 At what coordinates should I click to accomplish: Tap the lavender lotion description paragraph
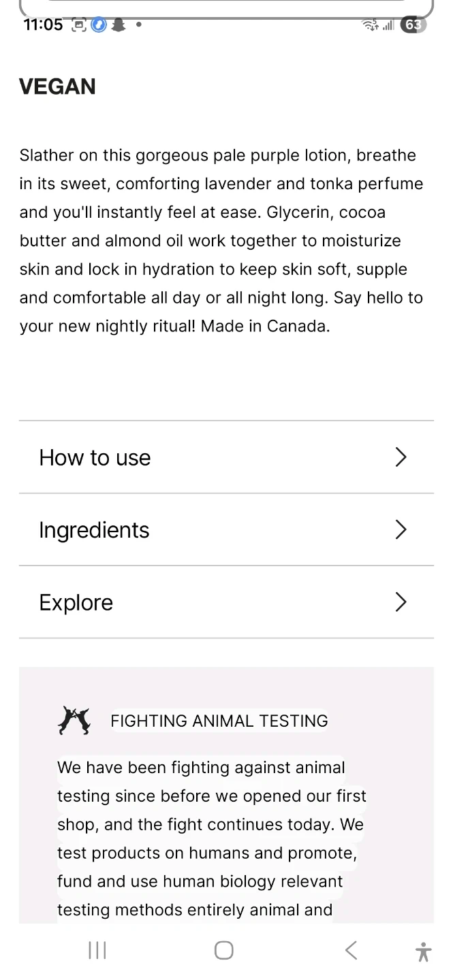[x=221, y=240]
